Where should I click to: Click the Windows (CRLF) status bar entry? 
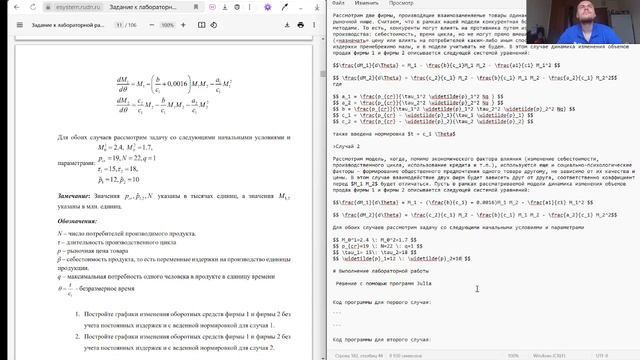click(x=549, y=356)
